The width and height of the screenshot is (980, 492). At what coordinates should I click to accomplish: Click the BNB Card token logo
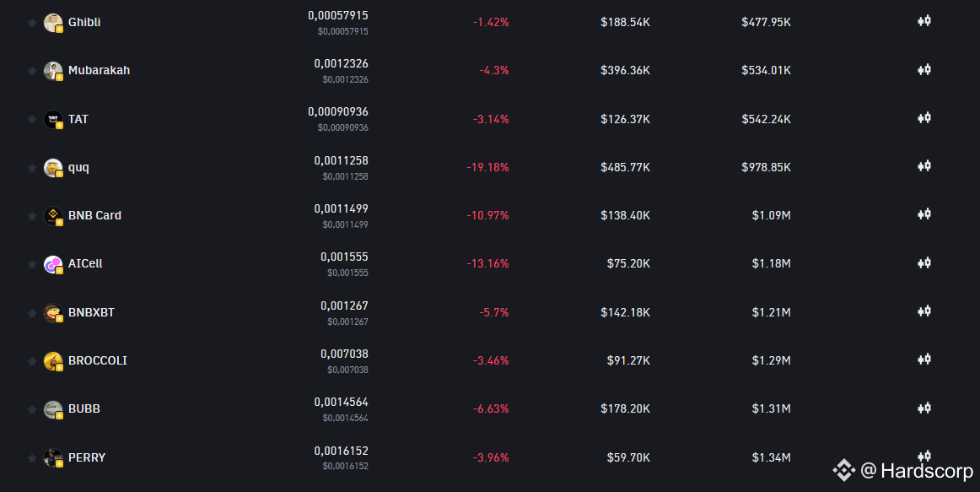coord(54,214)
